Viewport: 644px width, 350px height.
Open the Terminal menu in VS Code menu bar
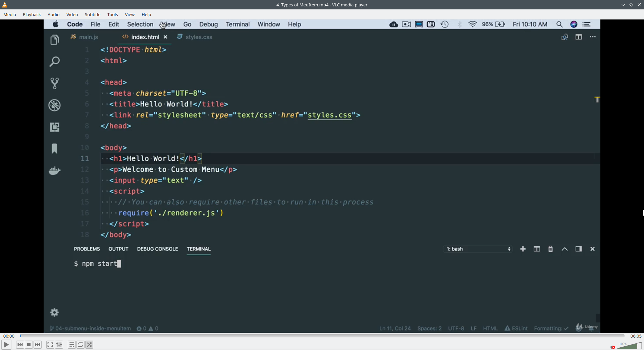(238, 24)
